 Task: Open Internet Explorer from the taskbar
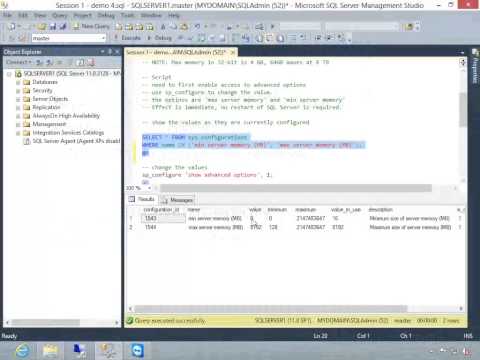[x=22, y=351]
